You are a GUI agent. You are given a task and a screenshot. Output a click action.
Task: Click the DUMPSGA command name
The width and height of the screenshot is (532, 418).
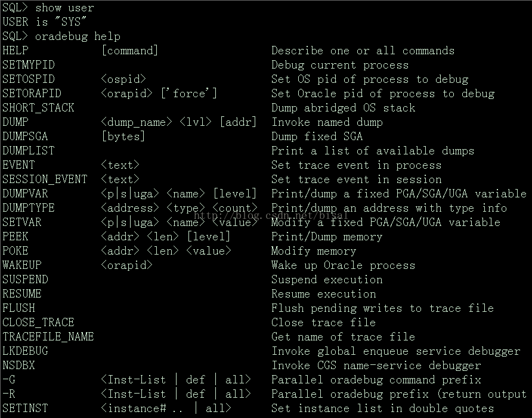click(x=25, y=137)
